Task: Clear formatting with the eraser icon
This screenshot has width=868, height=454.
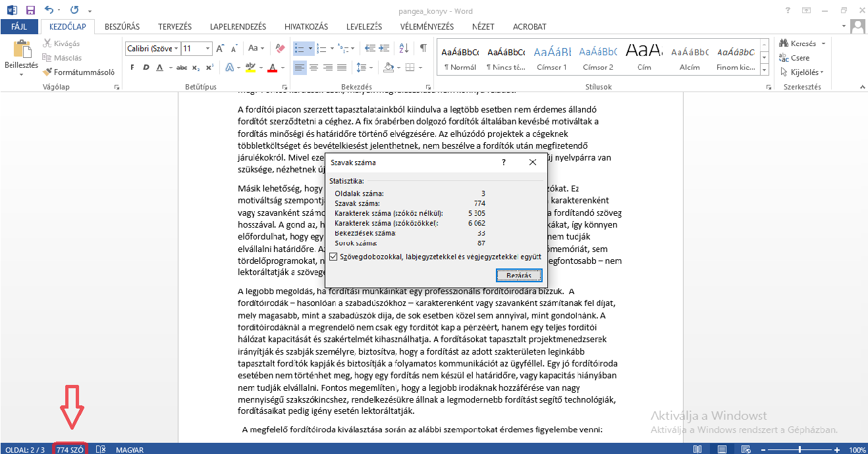Action: pos(279,49)
